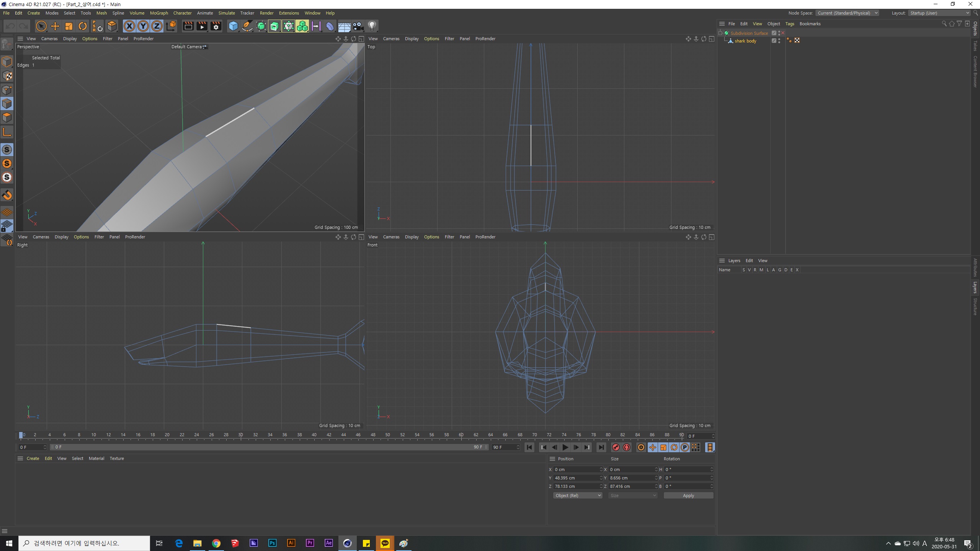Activate the Rotate tool in top toolbar

83,26
